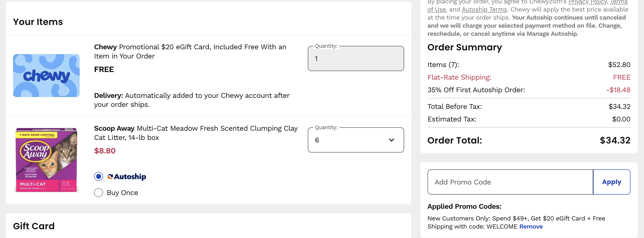This screenshot has height=238, width=644.
Task: Click the disabled eGift Card quantity field
Action: (355, 58)
